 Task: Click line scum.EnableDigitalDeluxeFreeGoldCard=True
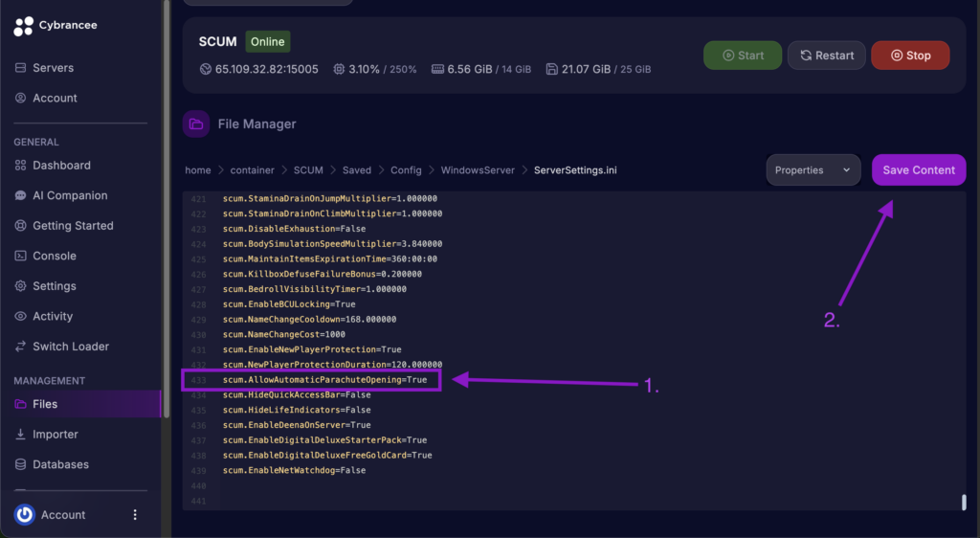point(327,455)
